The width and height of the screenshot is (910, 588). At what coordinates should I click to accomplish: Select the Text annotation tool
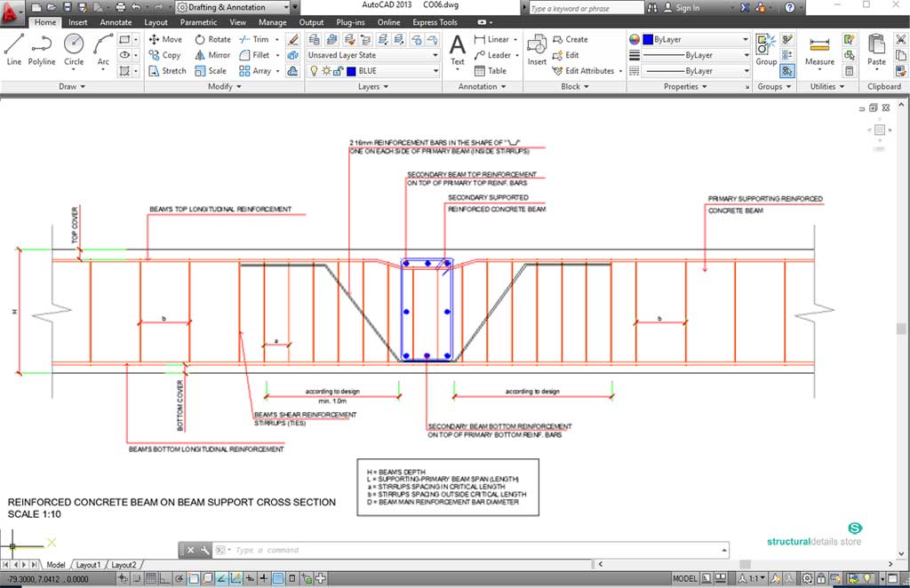[457, 49]
